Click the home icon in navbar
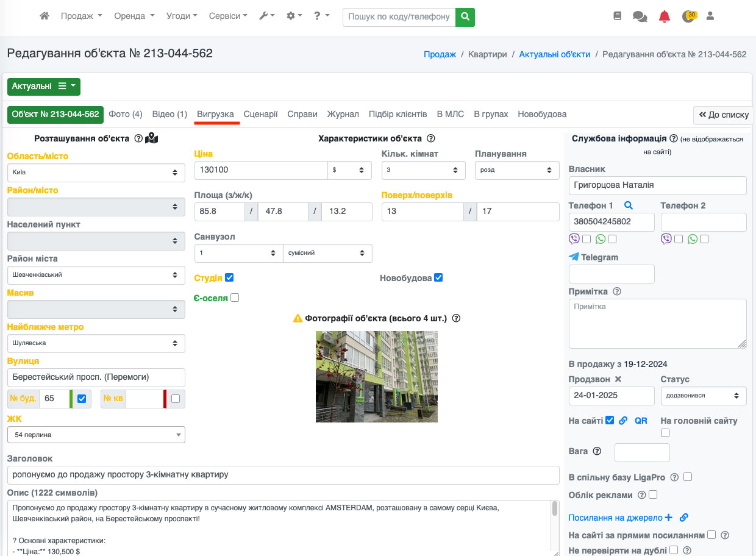 pos(44,16)
